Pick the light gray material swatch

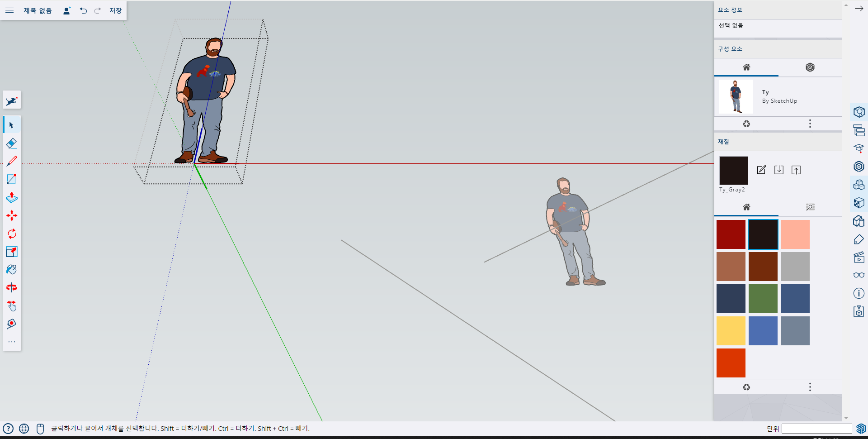click(795, 267)
